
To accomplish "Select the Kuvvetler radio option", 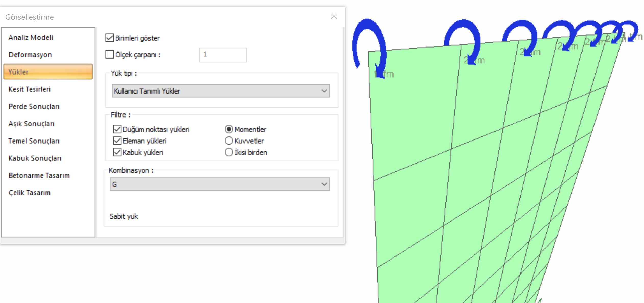I will tap(229, 141).
